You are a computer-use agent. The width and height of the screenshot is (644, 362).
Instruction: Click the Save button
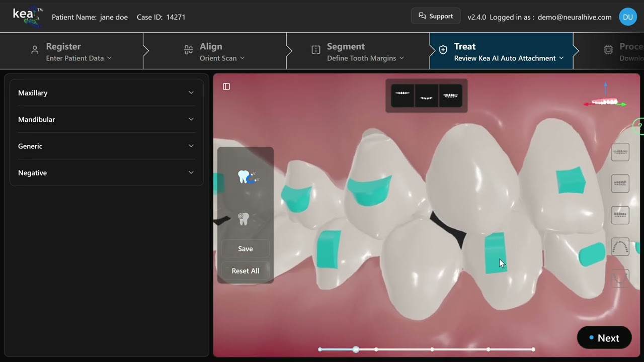pyautogui.click(x=246, y=249)
